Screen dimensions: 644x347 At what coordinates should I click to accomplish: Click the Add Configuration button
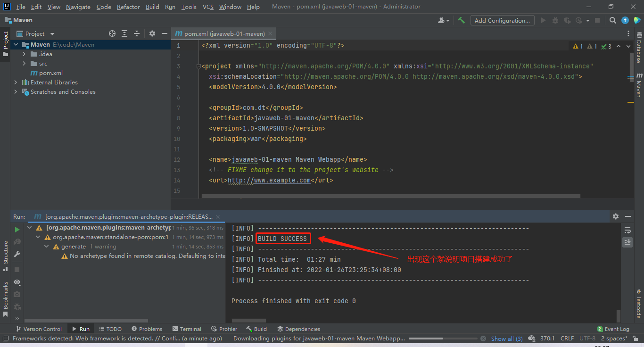pyautogui.click(x=503, y=20)
